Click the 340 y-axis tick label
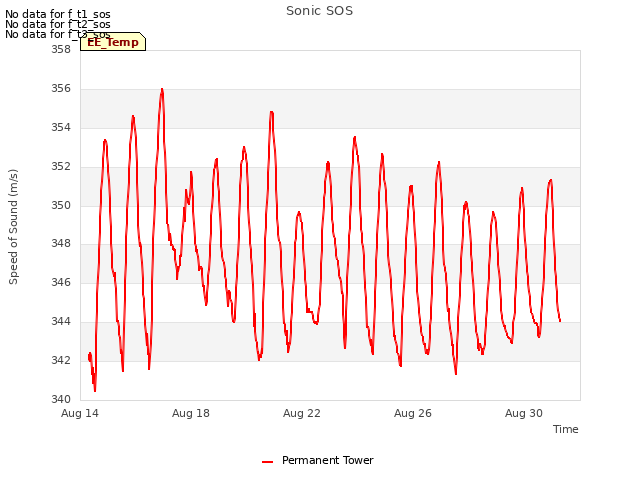640x480 pixels. pyautogui.click(x=61, y=399)
